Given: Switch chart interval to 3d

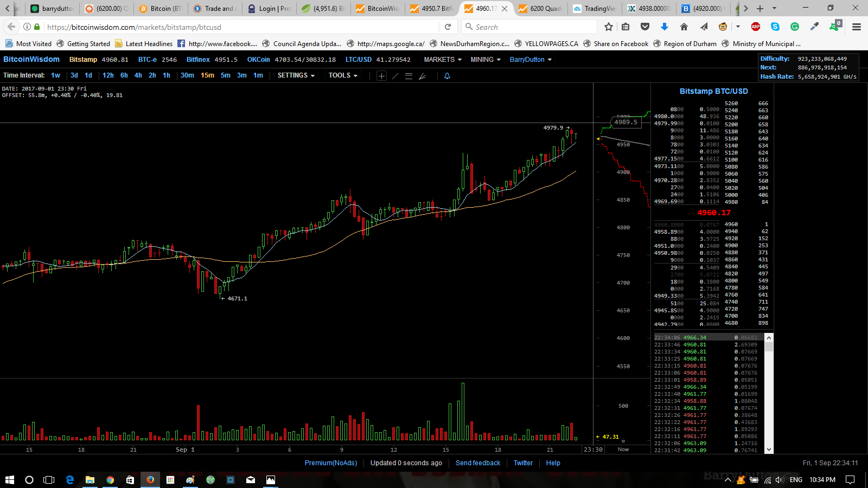Looking at the screenshot, I should pyautogui.click(x=74, y=75).
